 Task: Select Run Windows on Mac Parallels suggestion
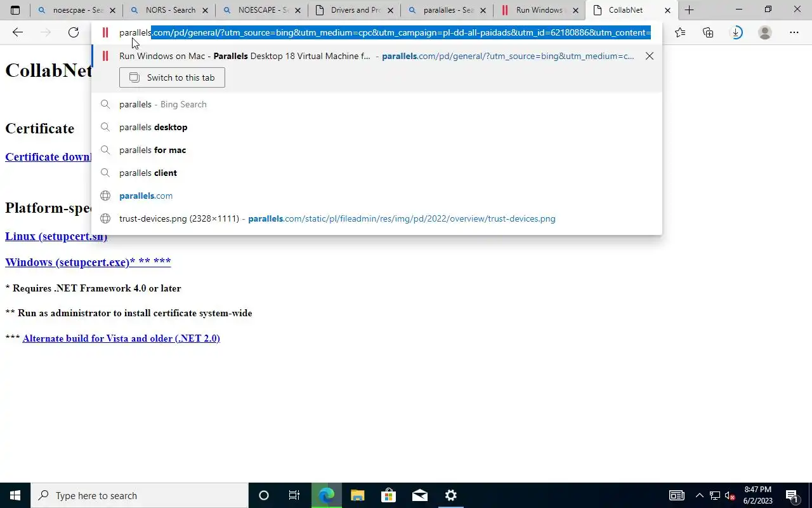(377, 56)
